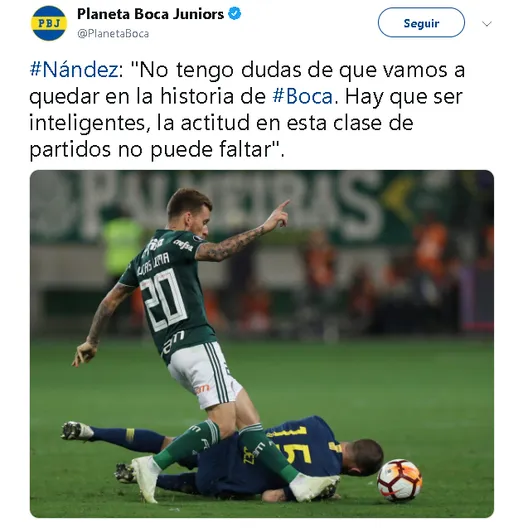Click the white shorts of green player
Screen dimensions: 523x529
pyautogui.click(x=204, y=375)
